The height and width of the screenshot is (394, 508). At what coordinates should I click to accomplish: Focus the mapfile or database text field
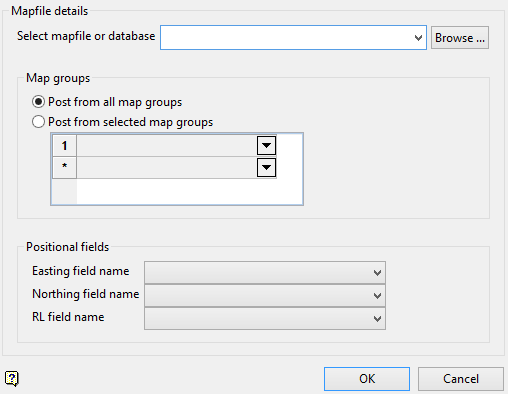click(x=287, y=38)
